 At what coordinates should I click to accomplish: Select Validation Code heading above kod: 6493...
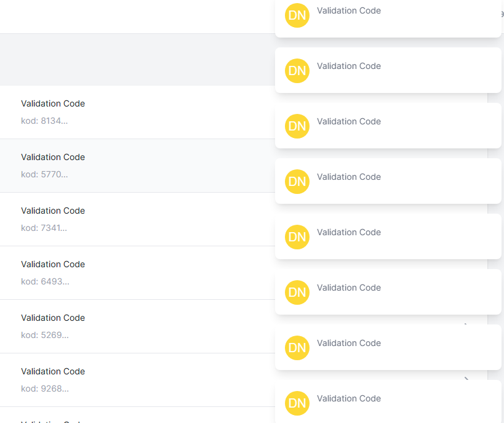(x=53, y=264)
